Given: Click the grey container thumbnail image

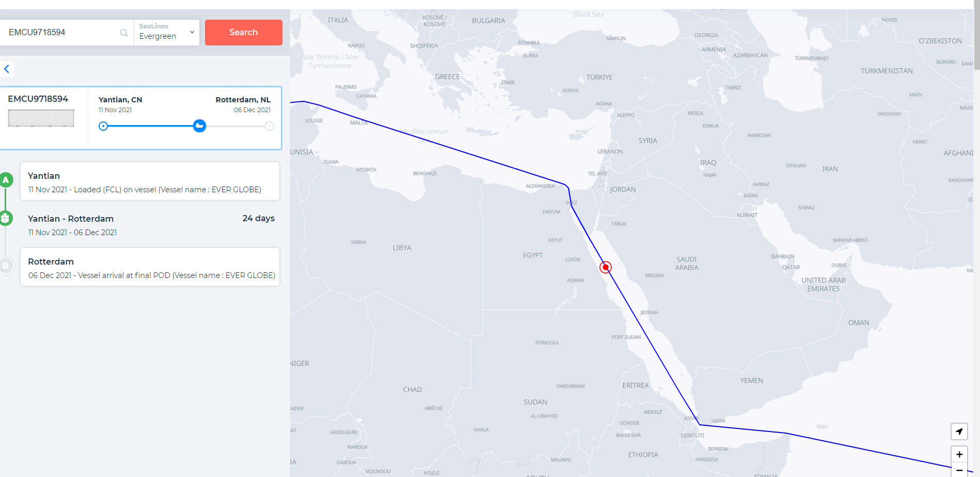Looking at the screenshot, I should 41,118.
